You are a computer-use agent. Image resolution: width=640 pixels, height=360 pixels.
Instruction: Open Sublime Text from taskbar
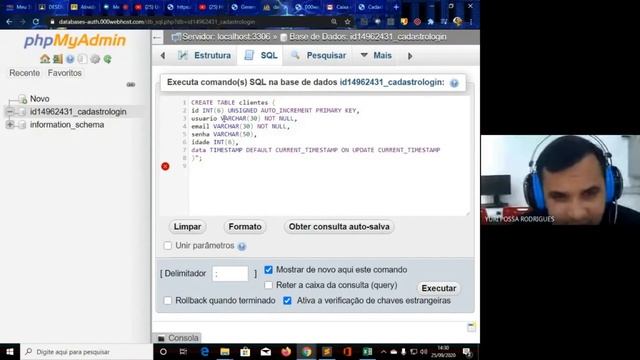[x=327, y=351]
